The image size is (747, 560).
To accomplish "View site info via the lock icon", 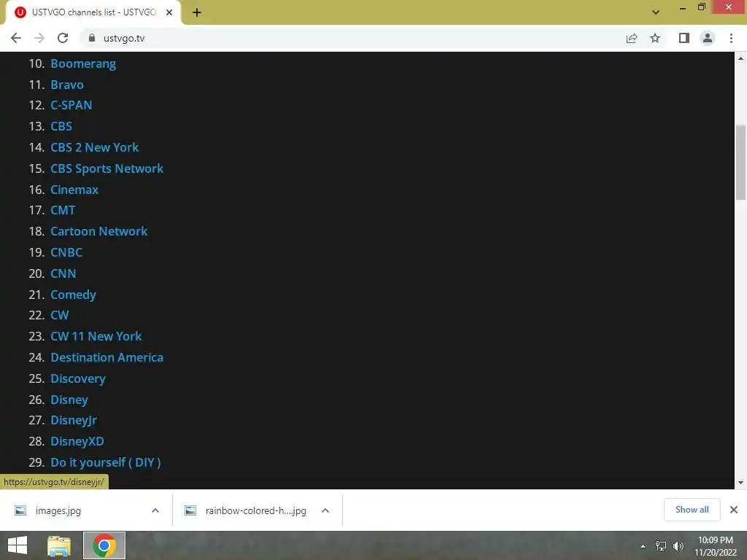I will 92,38.
